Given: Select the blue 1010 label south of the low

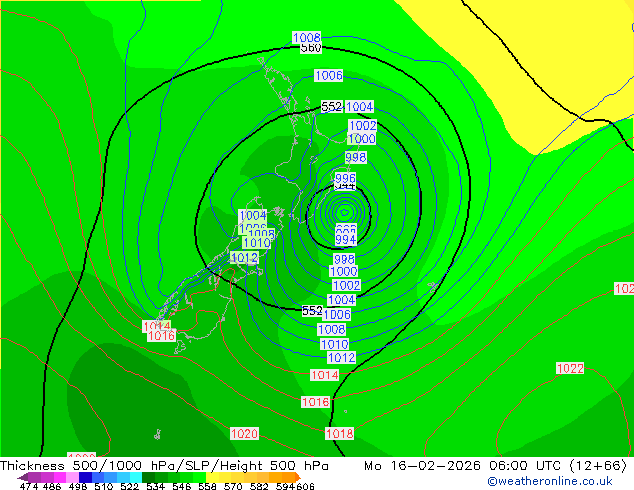Looking at the screenshot, I should (x=334, y=344).
